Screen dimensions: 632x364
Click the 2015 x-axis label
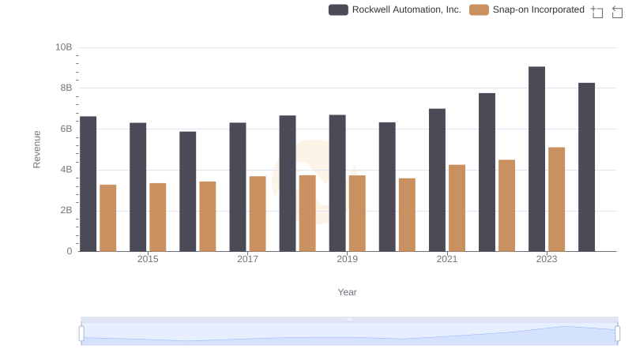tap(148, 259)
